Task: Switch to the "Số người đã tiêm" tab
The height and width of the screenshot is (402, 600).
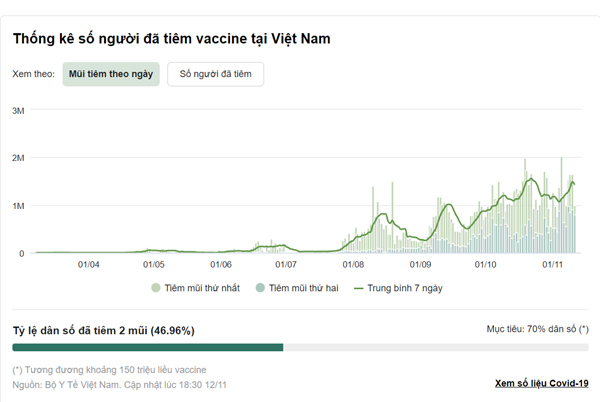Action: [215, 74]
